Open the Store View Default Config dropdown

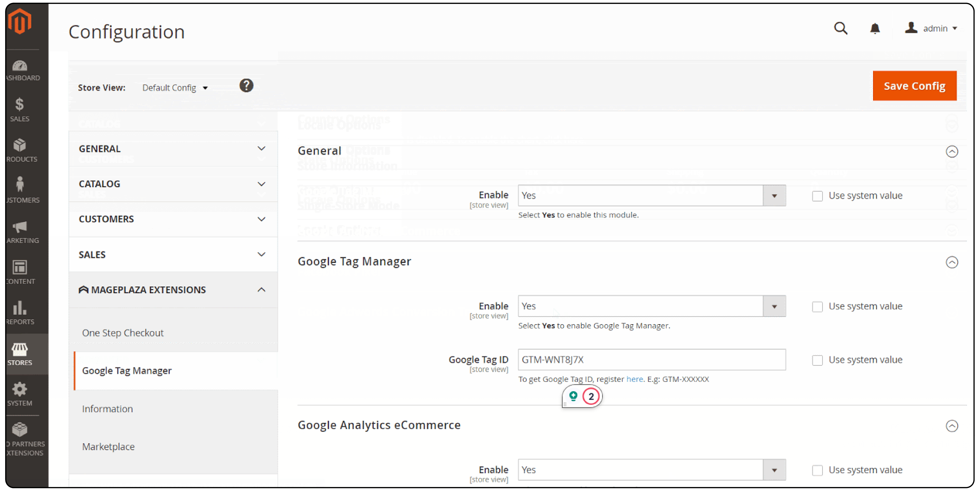(175, 88)
